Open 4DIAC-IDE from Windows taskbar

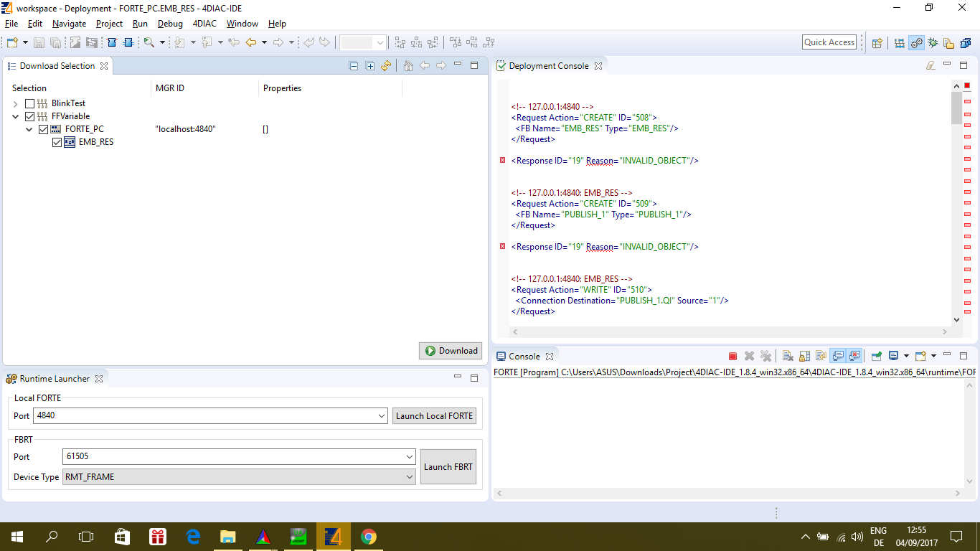(x=333, y=537)
